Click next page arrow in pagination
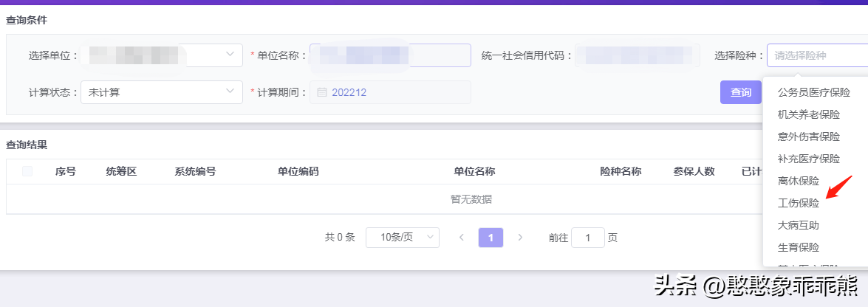Screen dimensions: 868x307 [520, 238]
